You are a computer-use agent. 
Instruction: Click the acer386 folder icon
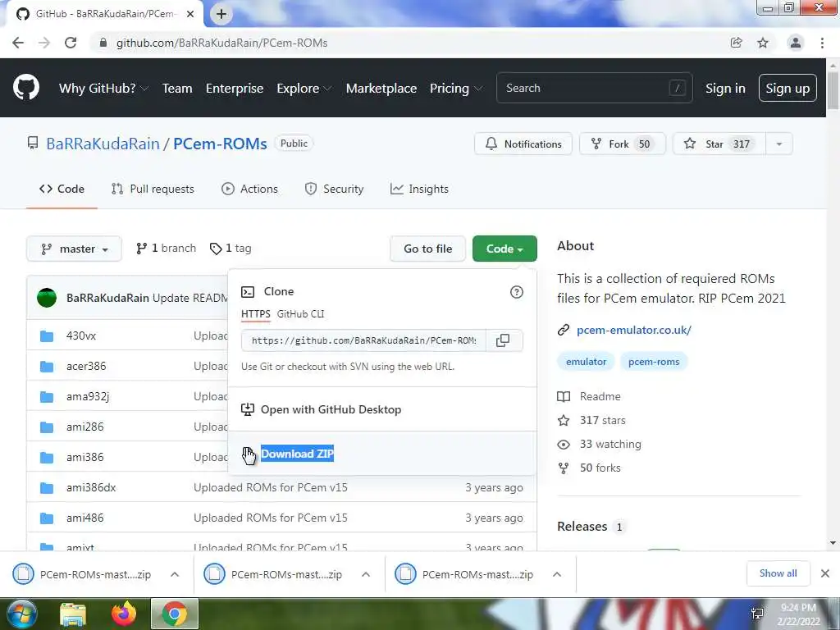pos(47,367)
